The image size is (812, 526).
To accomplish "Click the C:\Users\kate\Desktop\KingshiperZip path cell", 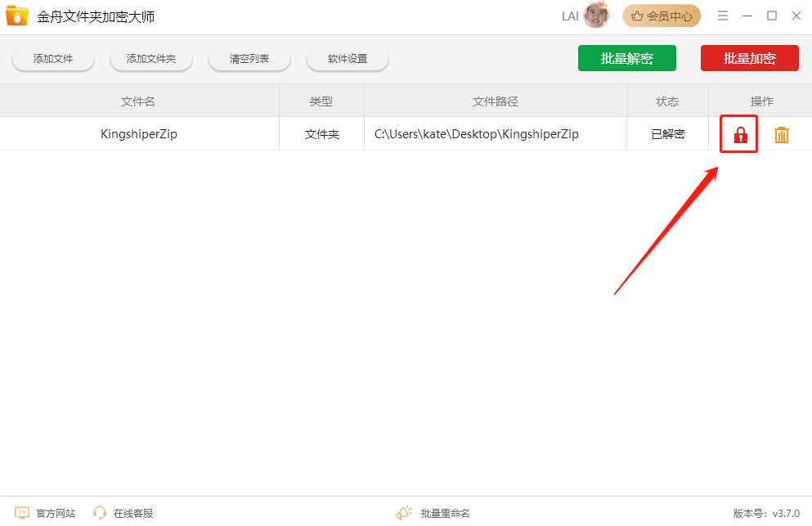I will [495, 134].
